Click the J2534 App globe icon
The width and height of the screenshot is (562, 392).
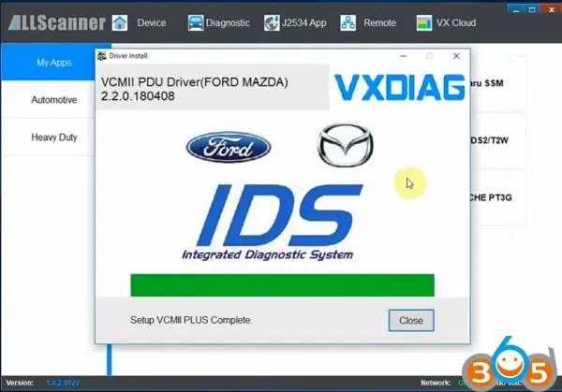272,22
